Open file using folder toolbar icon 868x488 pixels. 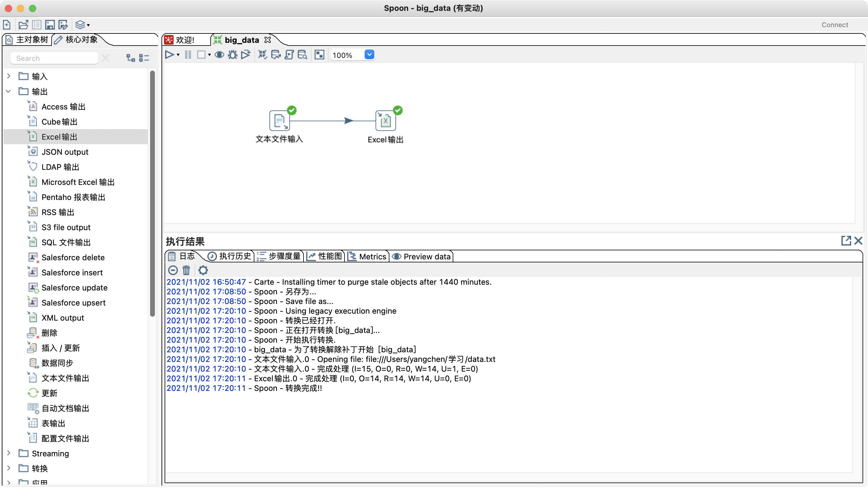(23, 25)
